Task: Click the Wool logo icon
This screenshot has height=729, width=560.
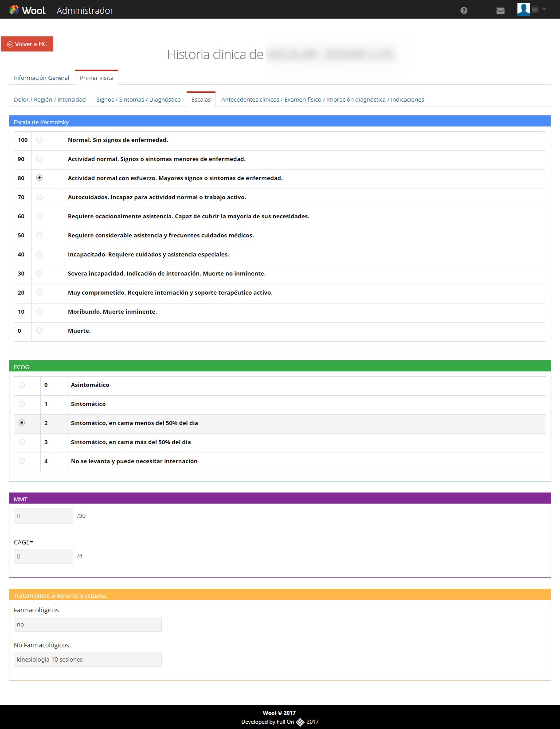Action: (x=14, y=10)
